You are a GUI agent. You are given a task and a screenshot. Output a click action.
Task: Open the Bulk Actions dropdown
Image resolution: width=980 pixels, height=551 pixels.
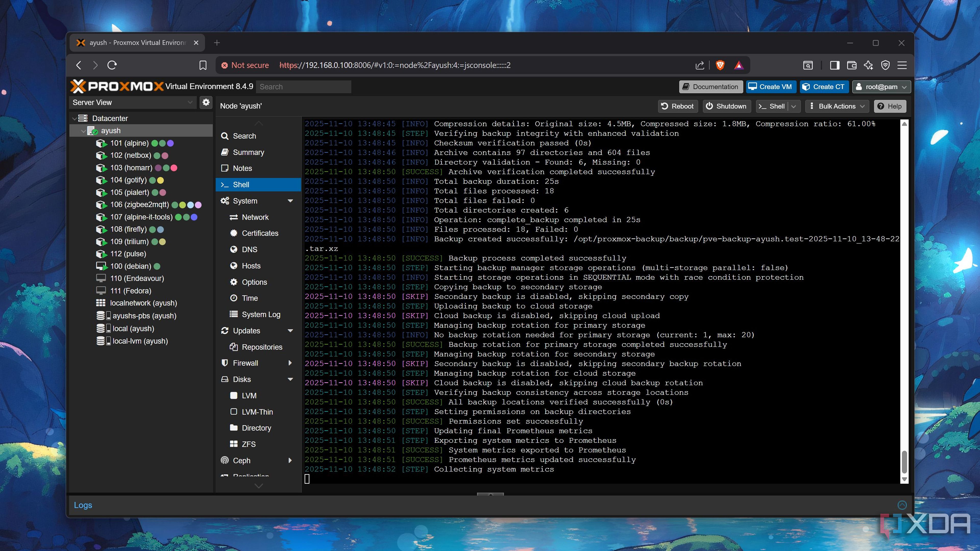tap(837, 106)
